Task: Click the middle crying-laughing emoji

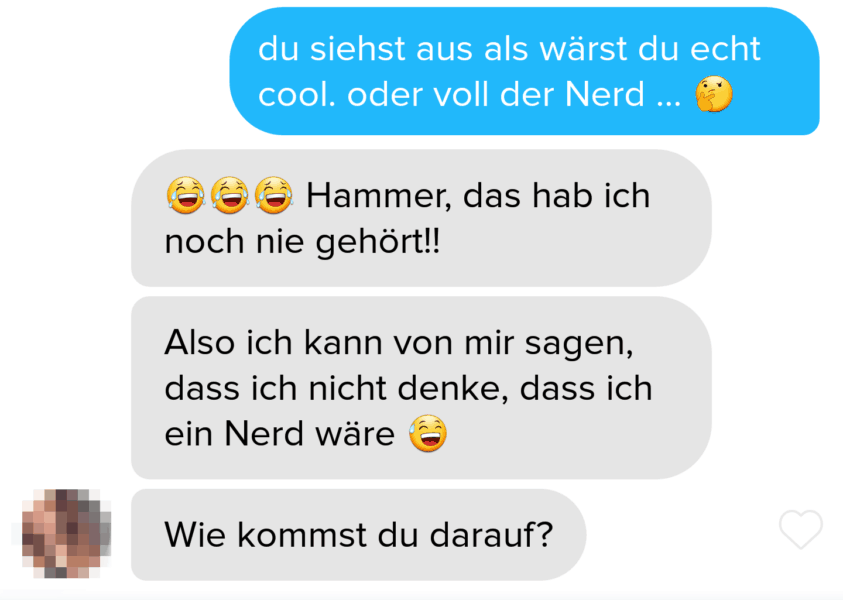Action: (x=230, y=195)
